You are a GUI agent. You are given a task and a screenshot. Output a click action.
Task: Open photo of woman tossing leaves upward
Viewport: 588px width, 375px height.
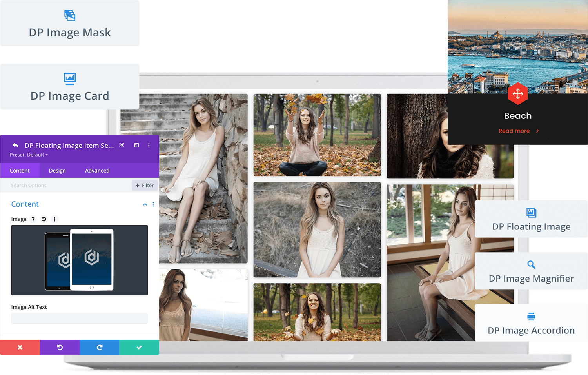click(317, 135)
